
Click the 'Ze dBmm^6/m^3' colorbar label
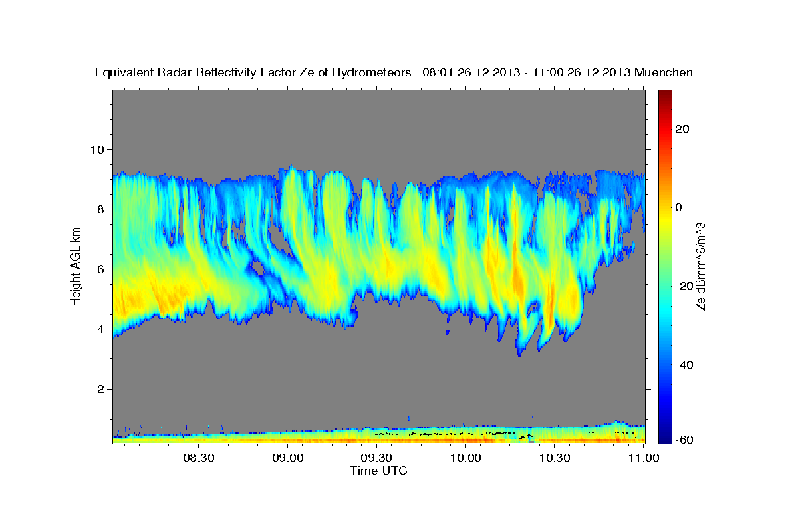tap(700, 266)
